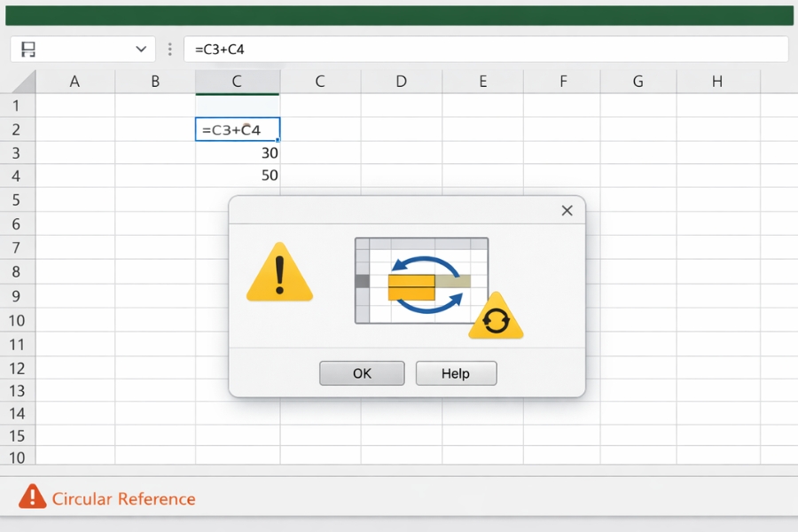Click the small yellow sync warning badge
Image resolution: width=798 pixels, height=532 pixels.
(497, 321)
